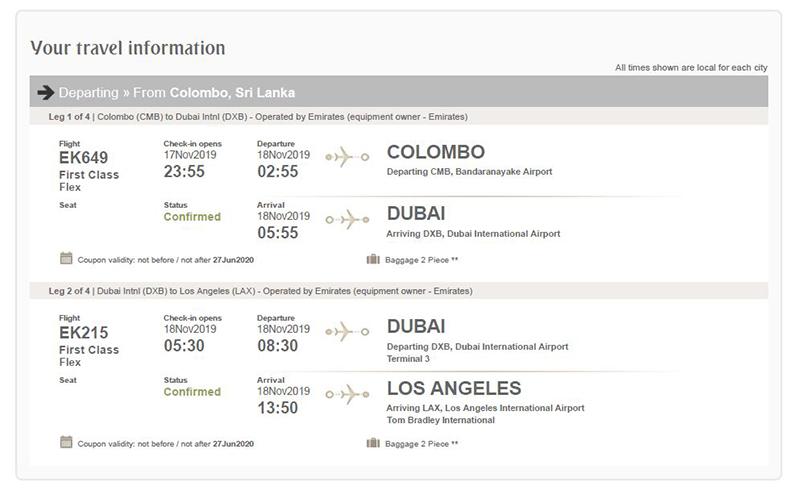This screenshot has height=501, width=800.
Task: Click the COLOMBO city heading
Action: click(436, 152)
